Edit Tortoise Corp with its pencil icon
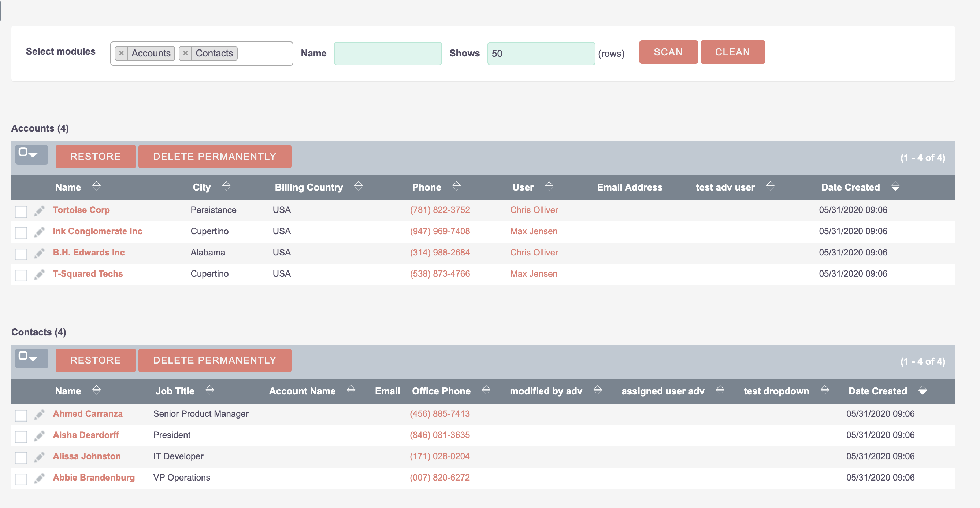This screenshot has width=980, height=508. [39, 211]
